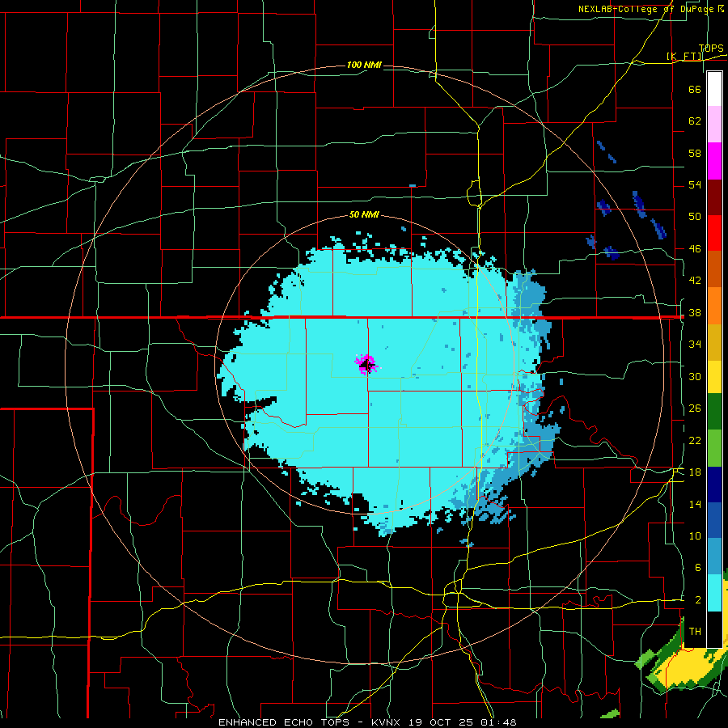The image size is (728, 728).
Task: Click the 100 NMI range ring label
Action: pos(364,65)
